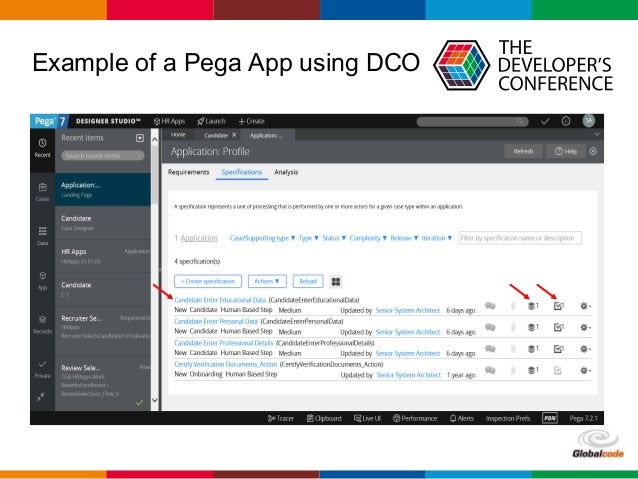This screenshot has height=479, width=638.
Task: Open the Type filter dropdown
Action: click(309, 238)
